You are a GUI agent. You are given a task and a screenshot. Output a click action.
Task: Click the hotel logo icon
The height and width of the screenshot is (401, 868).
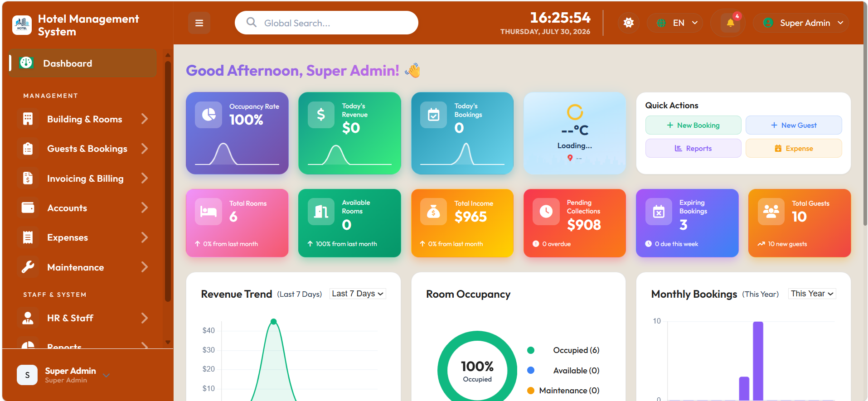coord(22,25)
